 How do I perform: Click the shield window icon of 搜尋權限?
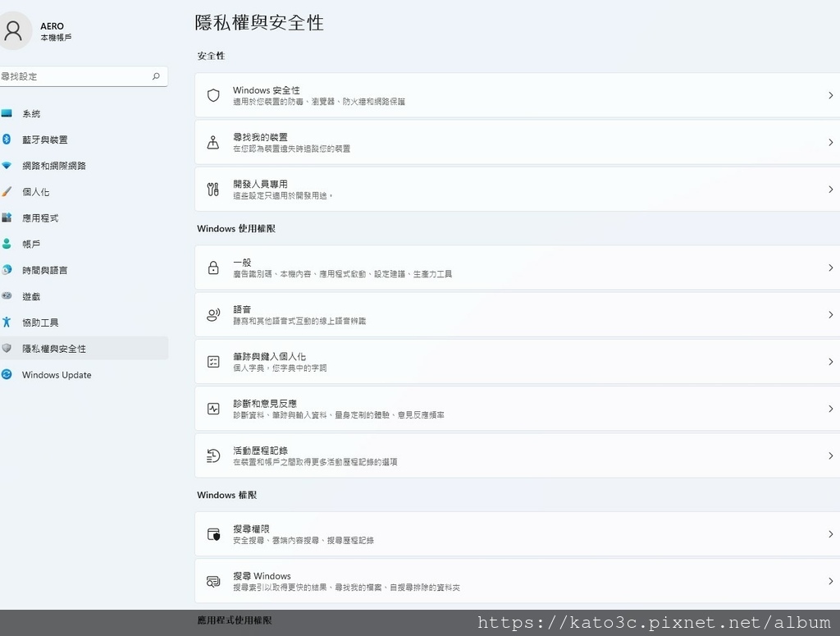213,534
